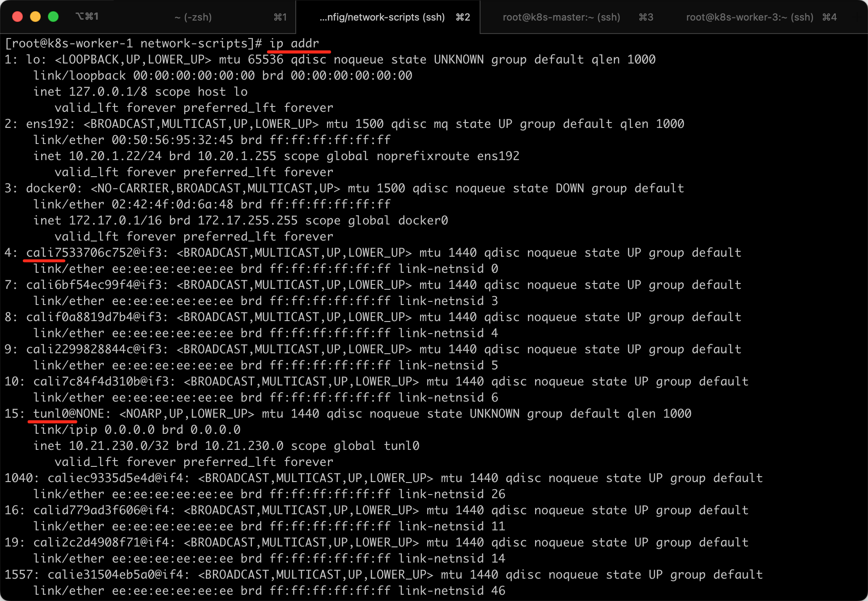Viewport: 868px width, 601px height.
Task: Click the red close window button
Action: pos(17,17)
